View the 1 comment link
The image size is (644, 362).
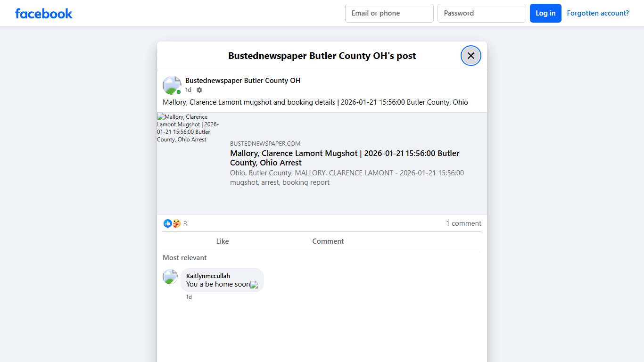463,223
